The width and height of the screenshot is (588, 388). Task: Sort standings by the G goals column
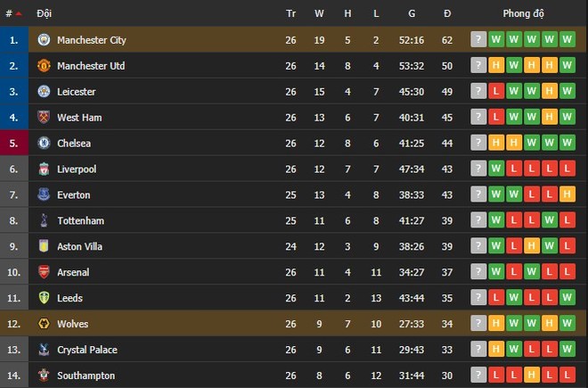(x=412, y=13)
